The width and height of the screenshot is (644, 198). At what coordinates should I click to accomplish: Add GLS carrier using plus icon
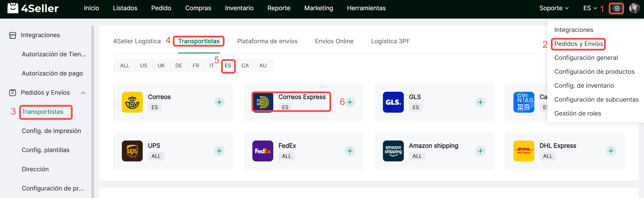tap(480, 102)
